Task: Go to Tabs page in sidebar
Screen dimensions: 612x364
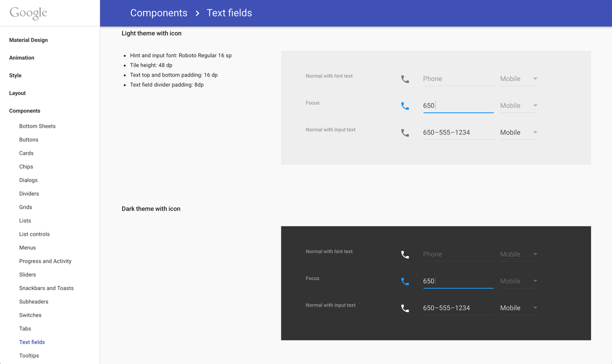Action: [25, 329]
